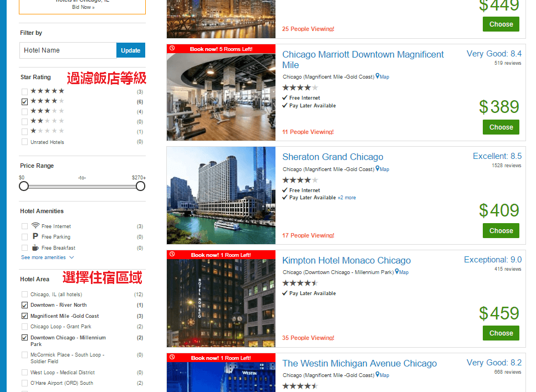This screenshot has width=536, height=392.
Task: Select Chicago, IL (all hotels) filter
Action: [x=24, y=293]
